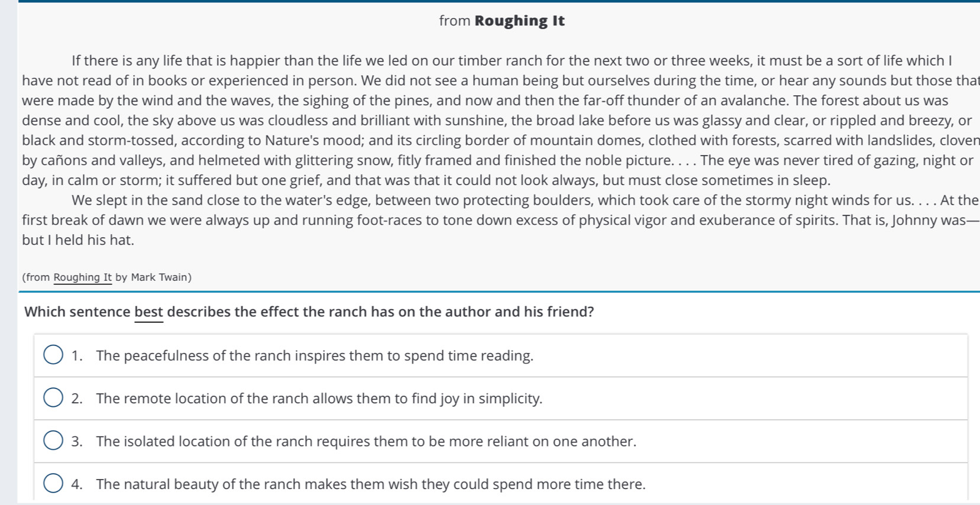
Task: Choose the radio button for answer 3
Action: [53, 441]
